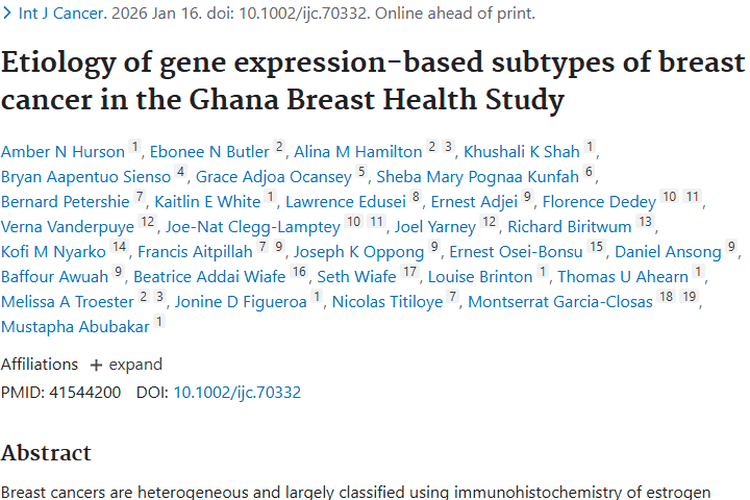Select author Alina M Hamilton

tap(357, 152)
